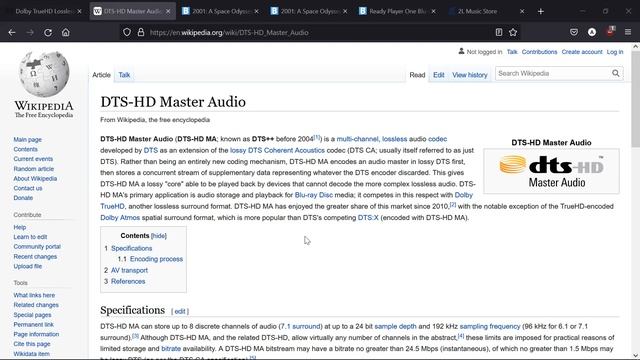Open Current events in sidebar
Screen dimensions: 640x360
tap(33, 159)
